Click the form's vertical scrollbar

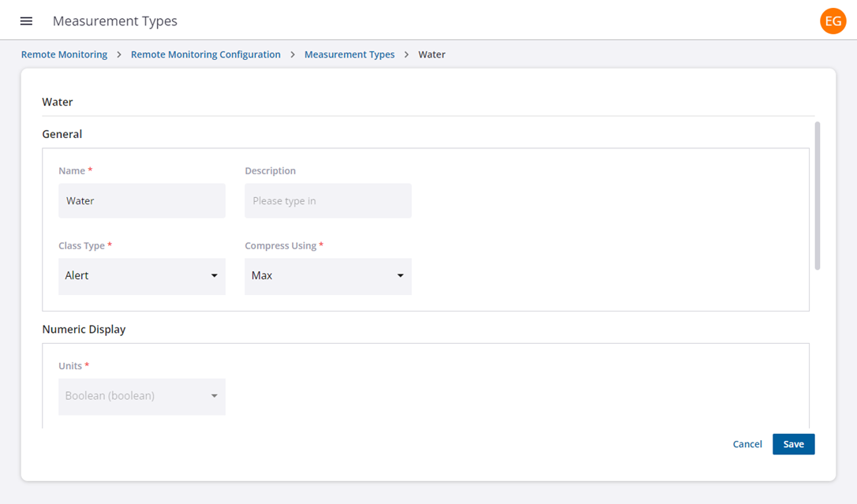pos(818,196)
